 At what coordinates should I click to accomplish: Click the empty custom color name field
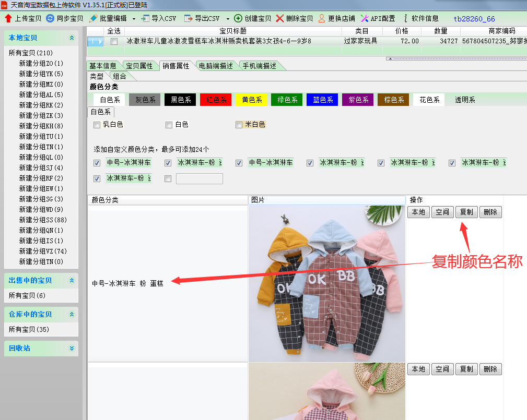tap(199, 179)
